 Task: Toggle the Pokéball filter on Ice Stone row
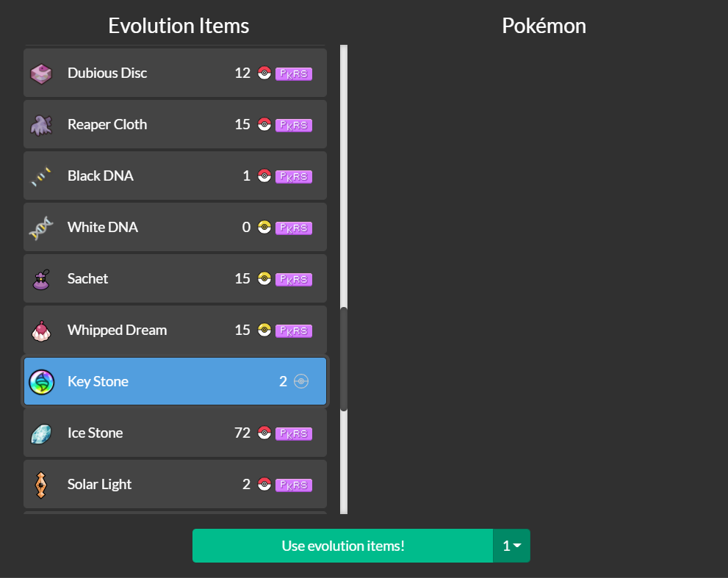click(263, 433)
